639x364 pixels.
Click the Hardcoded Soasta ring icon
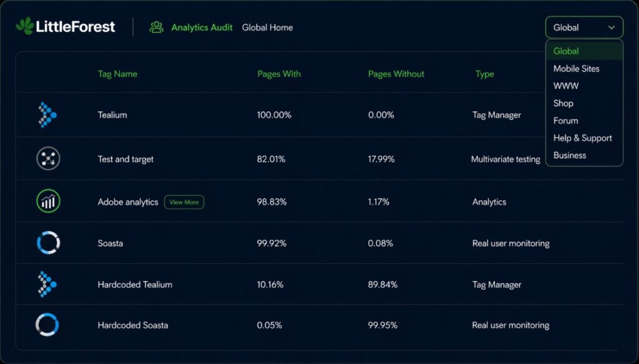click(x=47, y=325)
